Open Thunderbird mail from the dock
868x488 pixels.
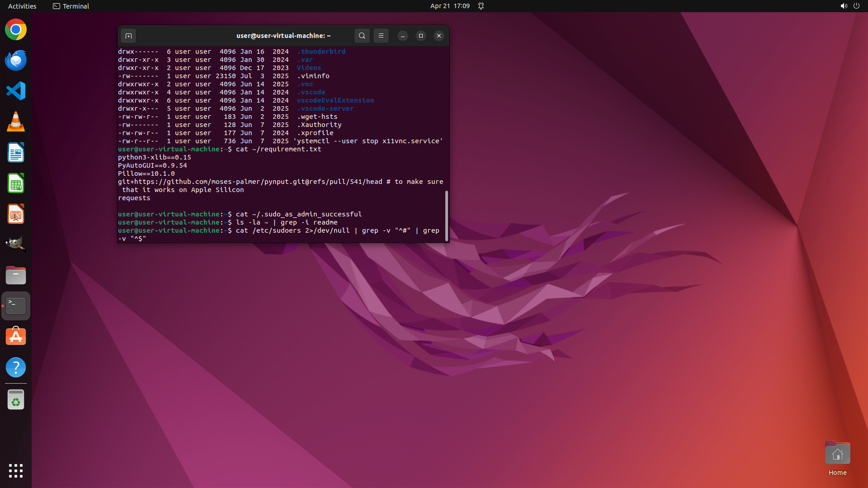pos(16,61)
